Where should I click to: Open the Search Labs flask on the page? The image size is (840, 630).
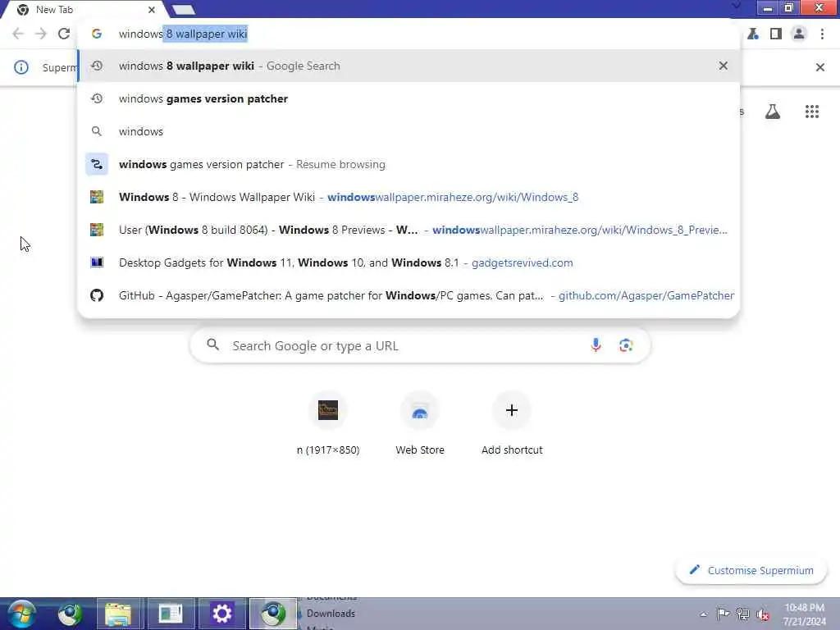click(772, 112)
